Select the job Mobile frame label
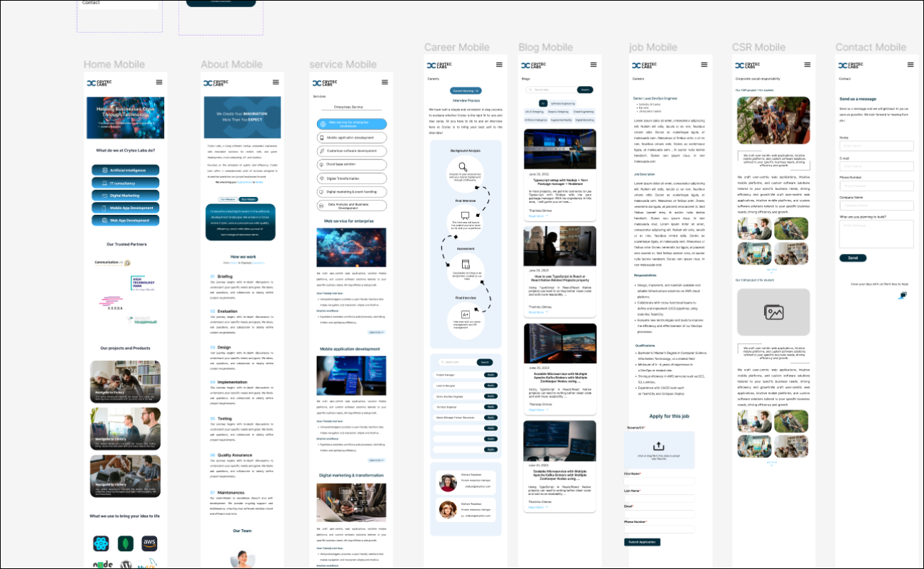This screenshot has height=569, width=924. 653,48
